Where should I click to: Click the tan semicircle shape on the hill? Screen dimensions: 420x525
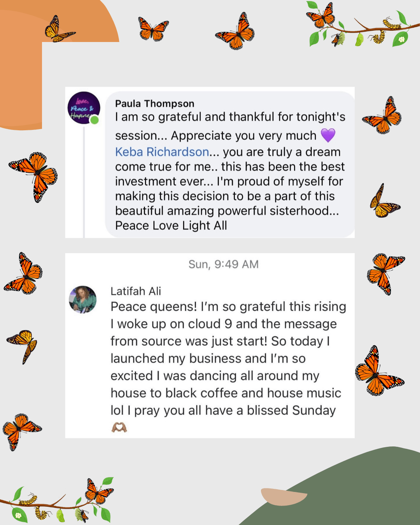coord(283,496)
